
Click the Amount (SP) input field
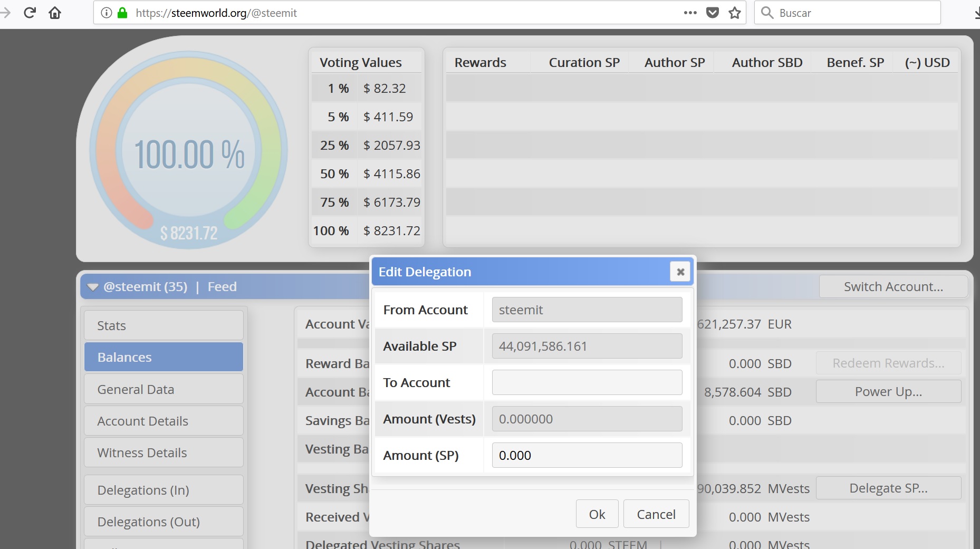pyautogui.click(x=587, y=455)
